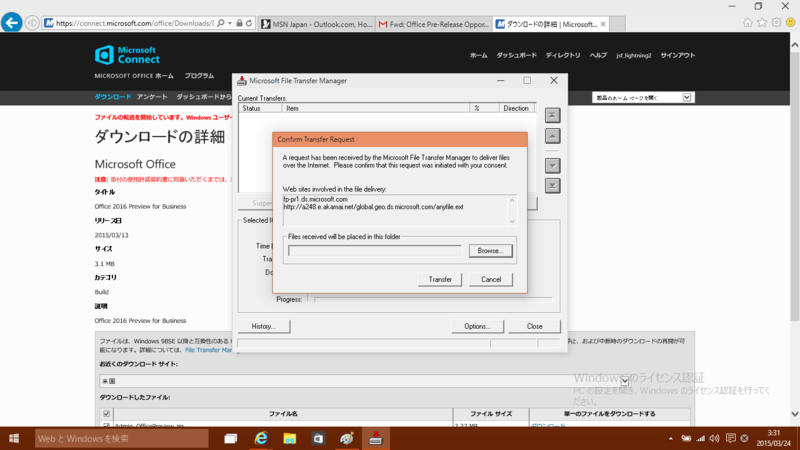Click the refresh icon in address bar

click(x=249, y=23)
